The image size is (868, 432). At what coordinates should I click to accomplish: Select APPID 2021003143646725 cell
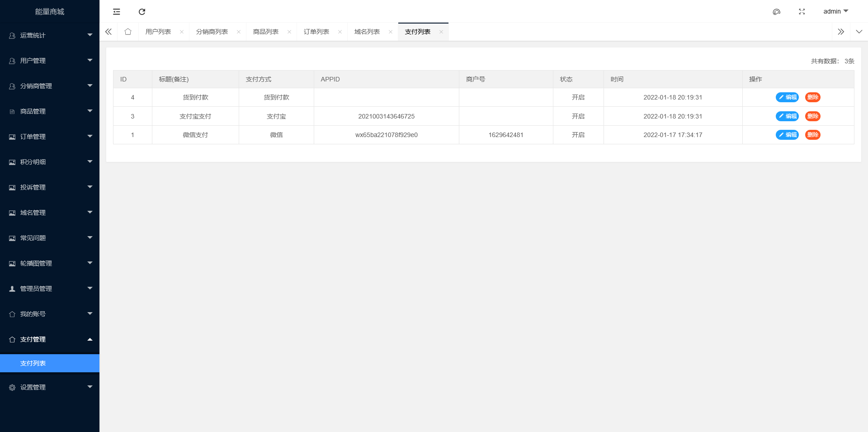tap(387, 116)
